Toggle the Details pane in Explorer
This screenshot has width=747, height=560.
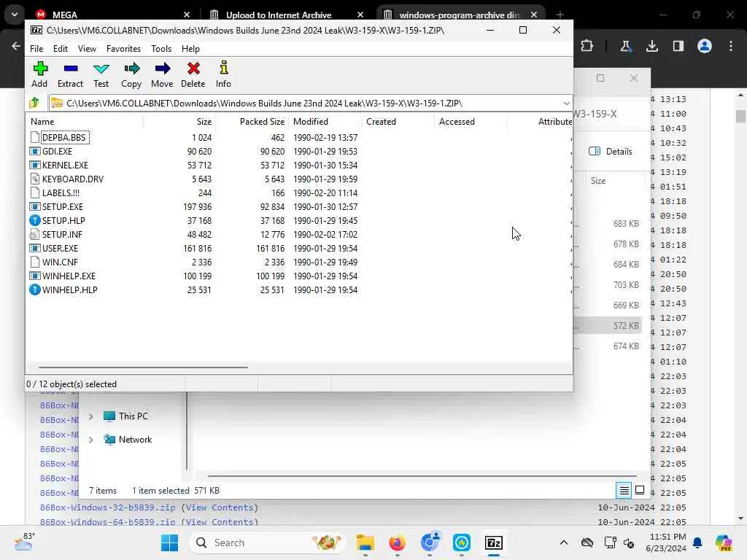pyautogui.click(x=611, y=152)
